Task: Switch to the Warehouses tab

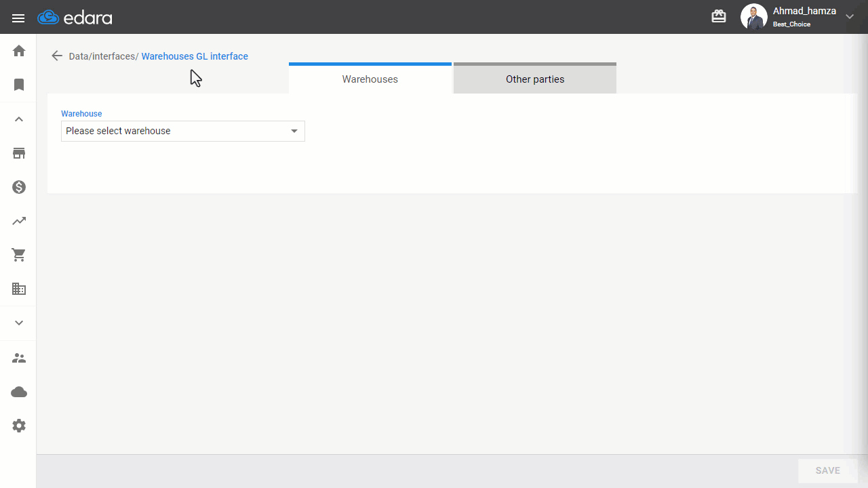Action: (370, 78)
